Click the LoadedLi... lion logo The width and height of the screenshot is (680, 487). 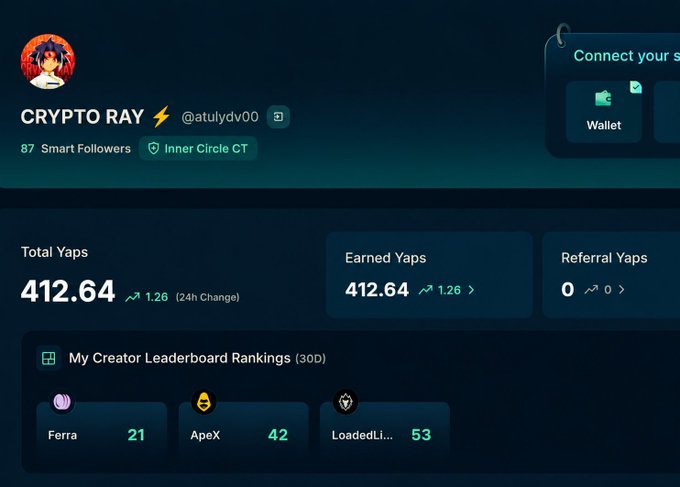pyautogui.click(x=346, y=402)
